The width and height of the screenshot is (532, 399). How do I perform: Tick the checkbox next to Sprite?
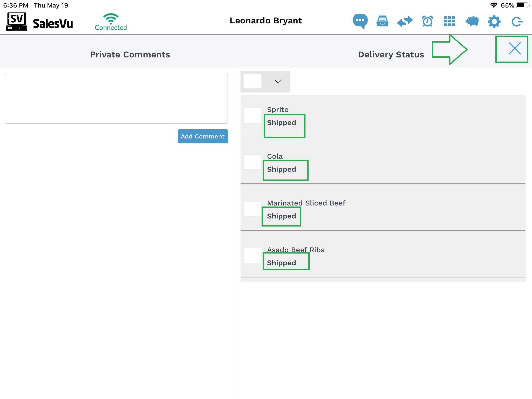(252, 115)
